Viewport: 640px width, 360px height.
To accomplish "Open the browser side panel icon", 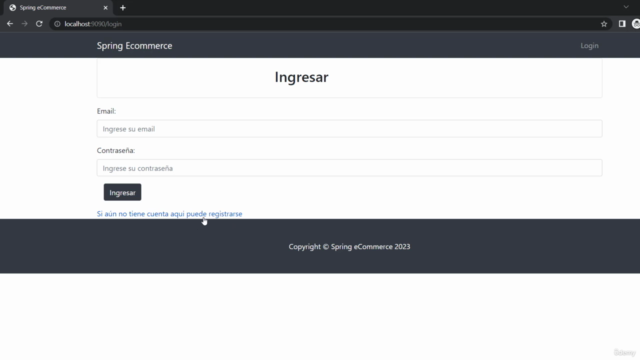I will [x=622, y=24].
